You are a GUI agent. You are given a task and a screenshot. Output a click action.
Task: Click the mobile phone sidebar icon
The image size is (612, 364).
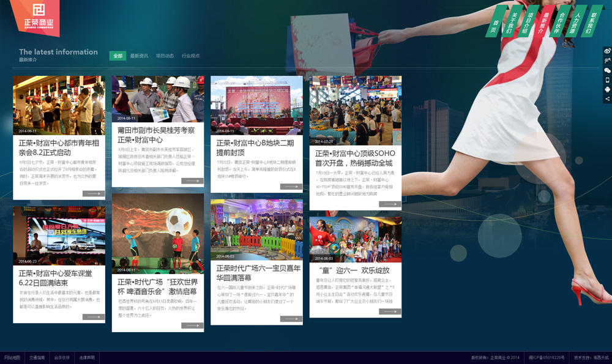[x=607, y=80]
